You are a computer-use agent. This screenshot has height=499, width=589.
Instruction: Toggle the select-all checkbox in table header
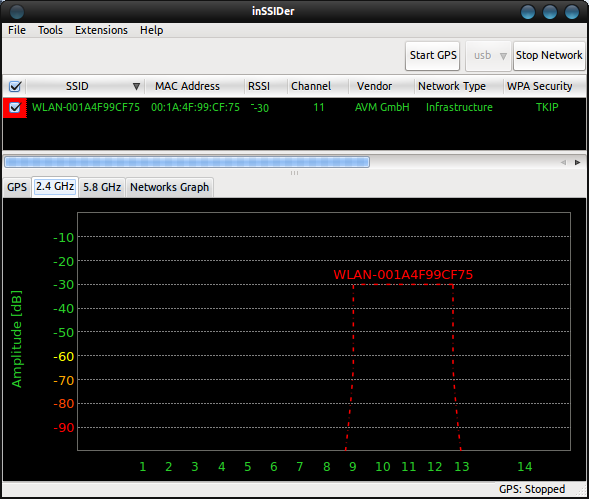(15, 86)
